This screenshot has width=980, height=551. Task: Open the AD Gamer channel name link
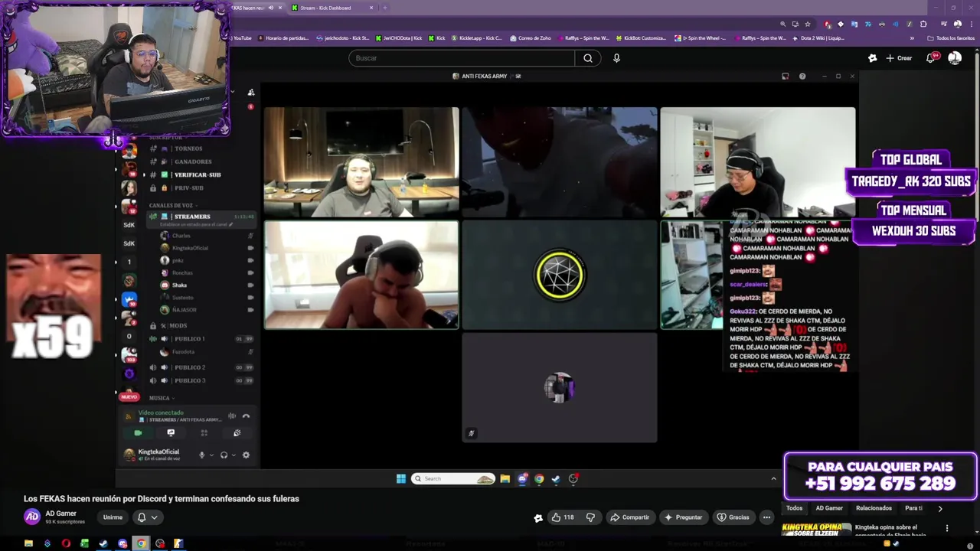coord(60,514)
